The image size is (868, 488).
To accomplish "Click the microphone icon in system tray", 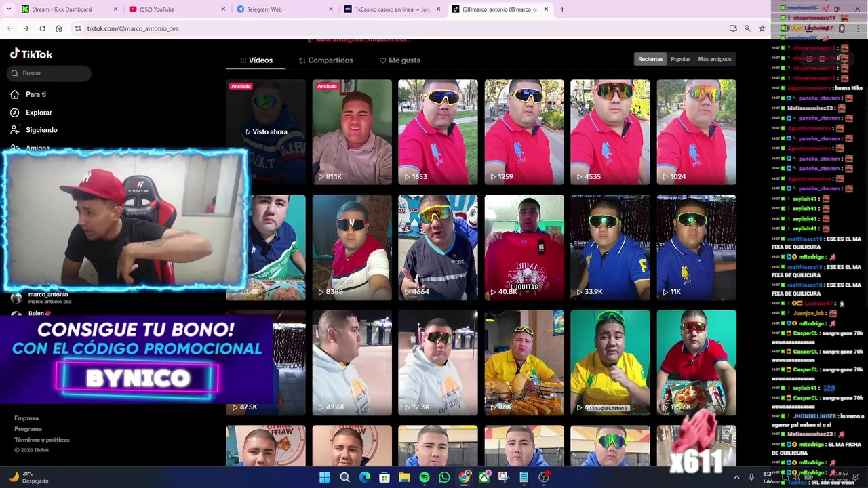I will (751, 477).
